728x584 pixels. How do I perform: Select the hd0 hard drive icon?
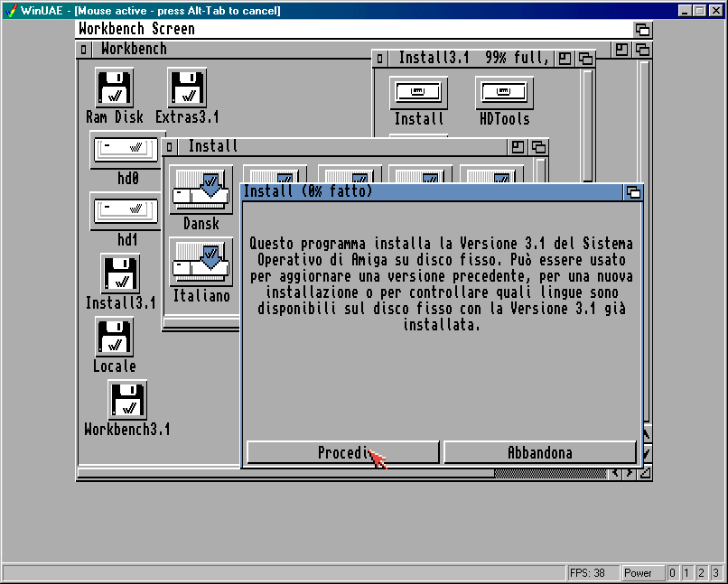(x=126, y=150)
